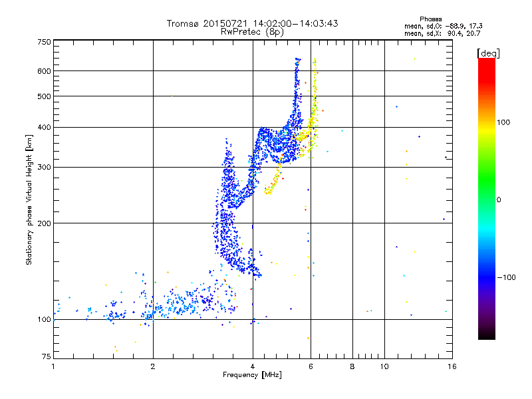The width and height of the screenshot is (532, 399).
Task: Click the 'RwPretec (8p)' subtitle
Action: tap(252, 32)
